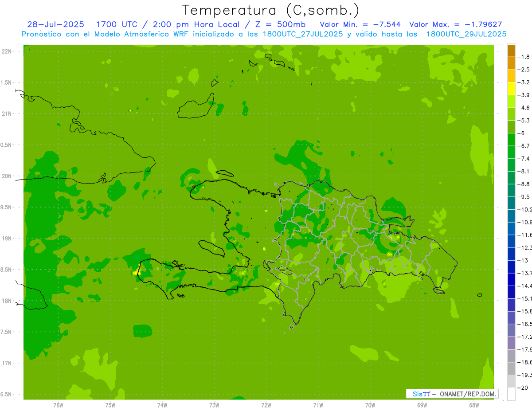Click the '74W' longitude label
This screenshot has width=532, height=411.
[x=162, y=405]
